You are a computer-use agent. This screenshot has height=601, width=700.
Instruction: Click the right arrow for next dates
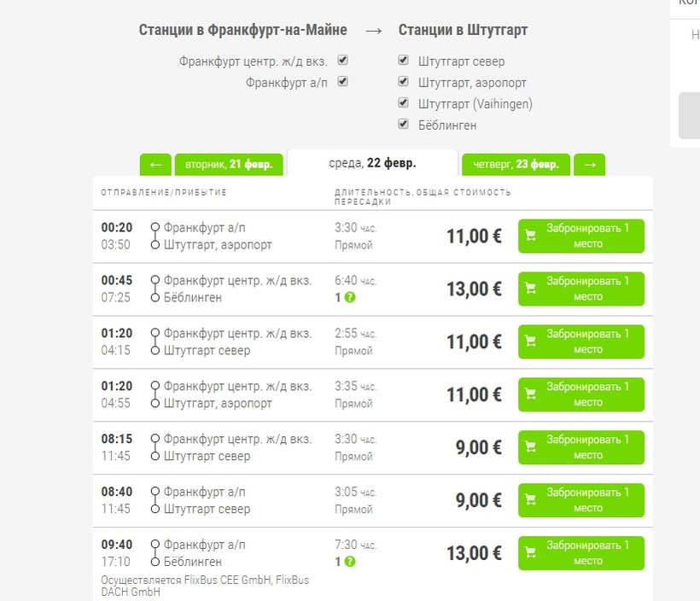pos(590,164)
